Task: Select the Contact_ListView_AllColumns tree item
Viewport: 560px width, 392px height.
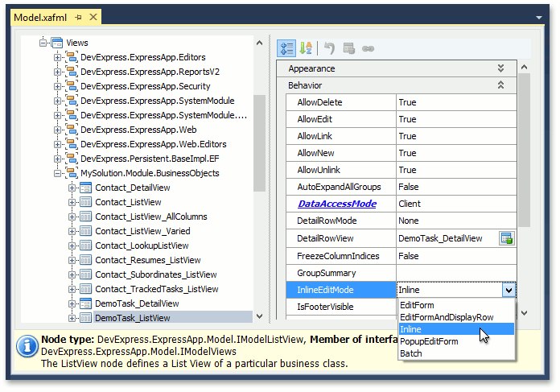Action: pyautogui.click(x=151, y=217)
